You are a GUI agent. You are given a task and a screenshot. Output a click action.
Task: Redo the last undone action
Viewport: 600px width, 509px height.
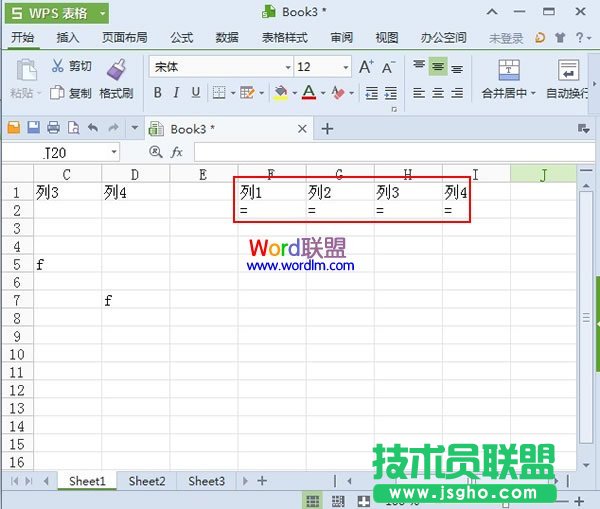click(113, 127)
